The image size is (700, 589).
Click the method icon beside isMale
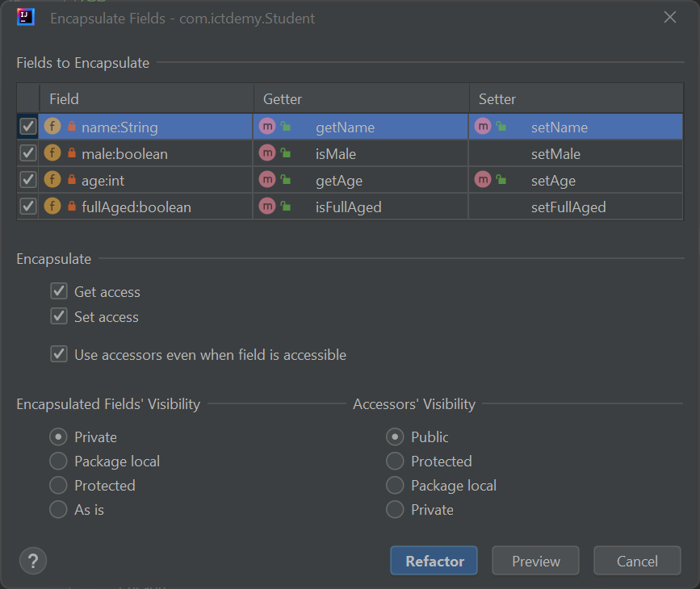click(x=267, y=153)
